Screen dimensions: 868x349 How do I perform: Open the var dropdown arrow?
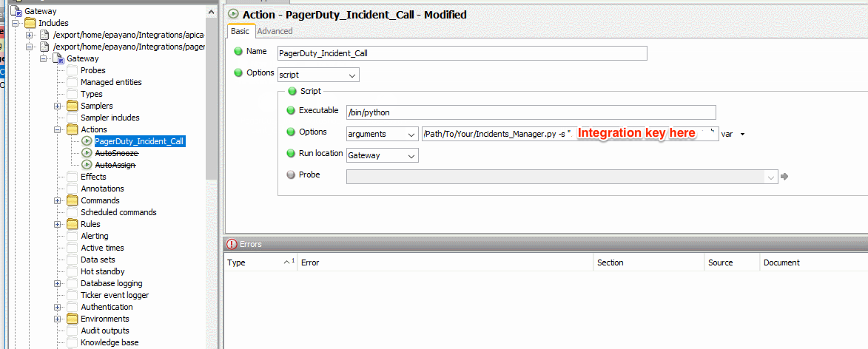click(742, 134)
